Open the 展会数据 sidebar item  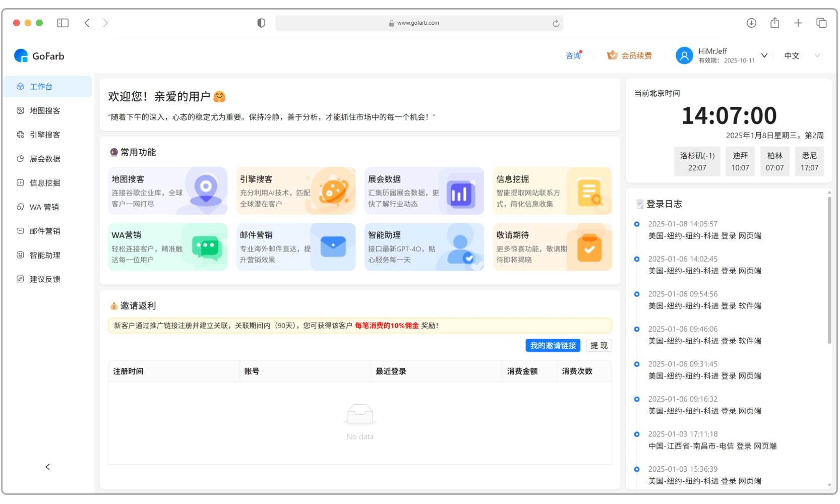[x=44, y=158]
